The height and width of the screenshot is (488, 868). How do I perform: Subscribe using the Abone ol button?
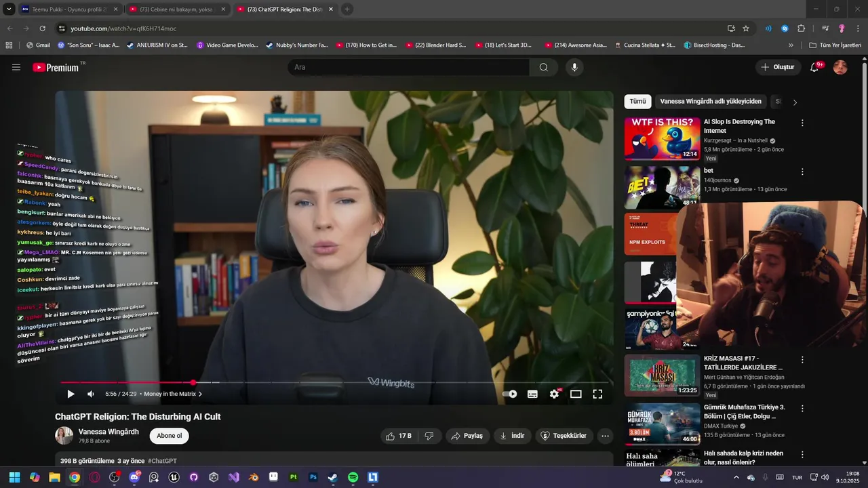pyautogui.click(x=170, y=436)
